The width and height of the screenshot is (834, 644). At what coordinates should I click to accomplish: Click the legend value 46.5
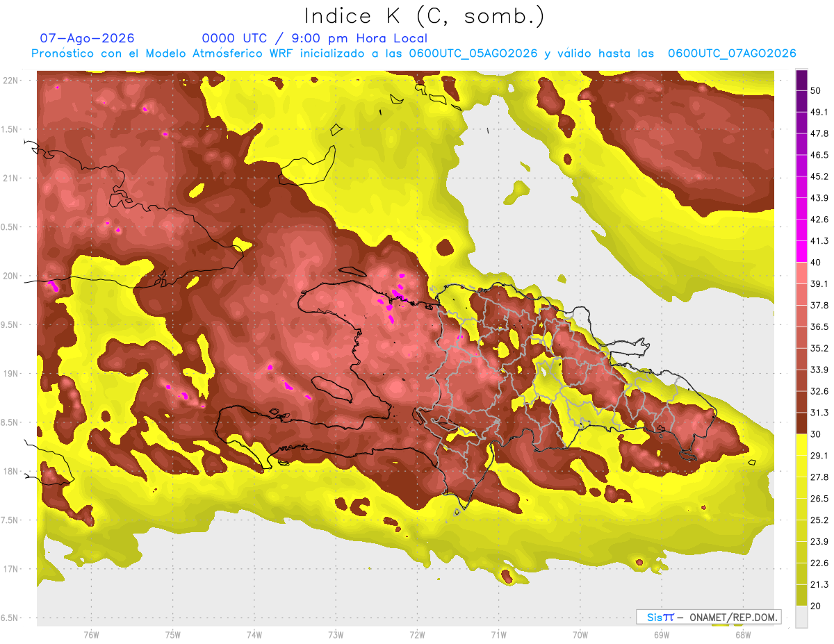click(819, 156)
